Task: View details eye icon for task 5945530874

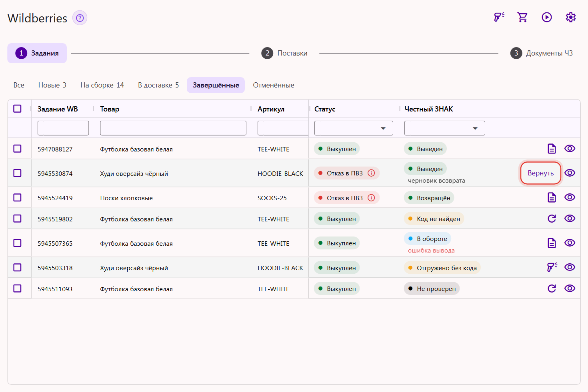Action: point(570,173)
